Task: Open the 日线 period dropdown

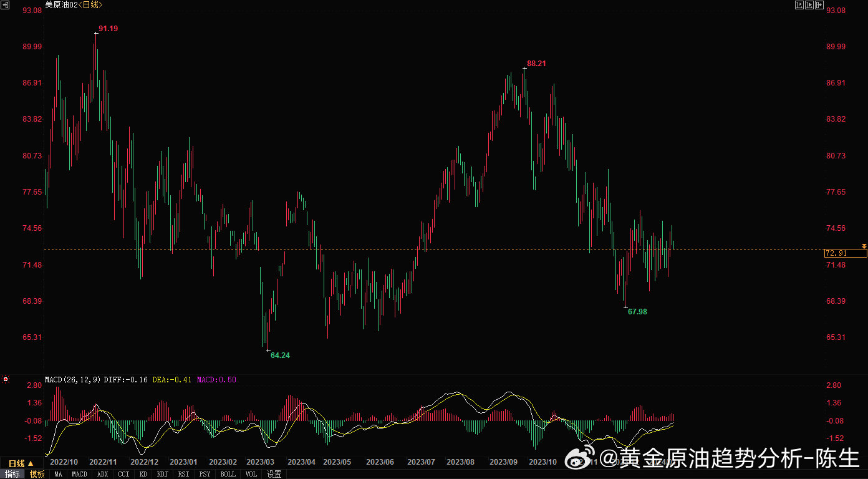Action: 21,463
